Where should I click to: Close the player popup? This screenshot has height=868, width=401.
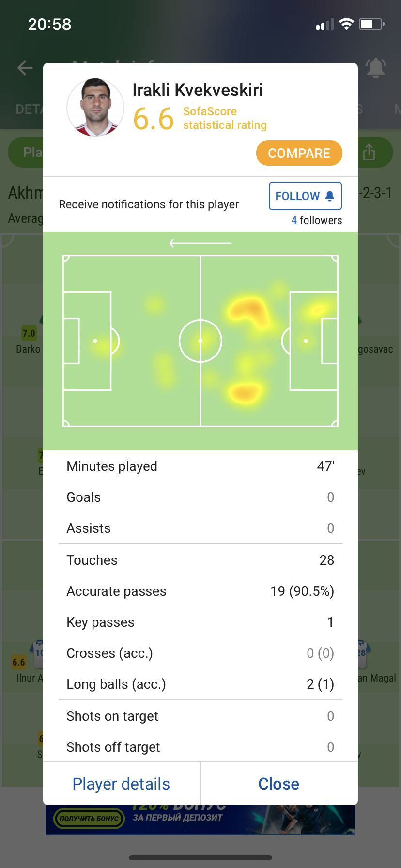coord(279,784)
